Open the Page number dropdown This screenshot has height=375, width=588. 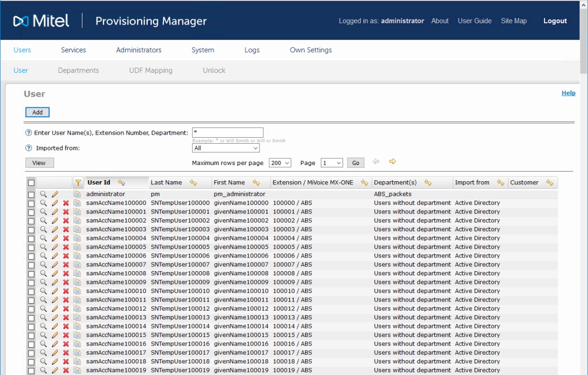332,163
